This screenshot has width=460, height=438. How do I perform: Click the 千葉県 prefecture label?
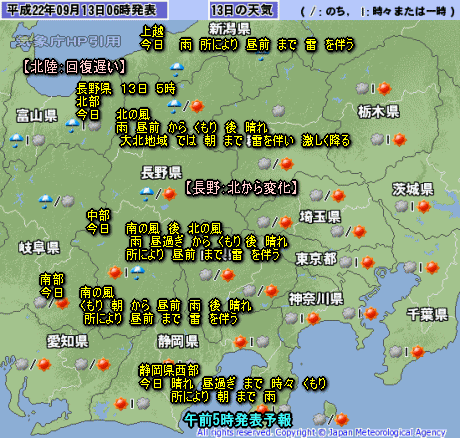click(x=427, y=314)
